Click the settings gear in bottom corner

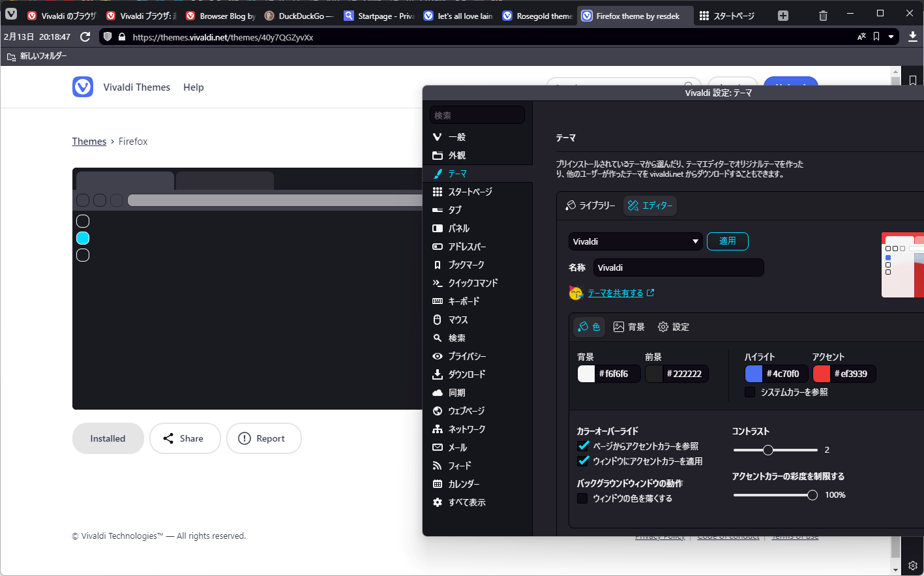click(x=913, y=566)
